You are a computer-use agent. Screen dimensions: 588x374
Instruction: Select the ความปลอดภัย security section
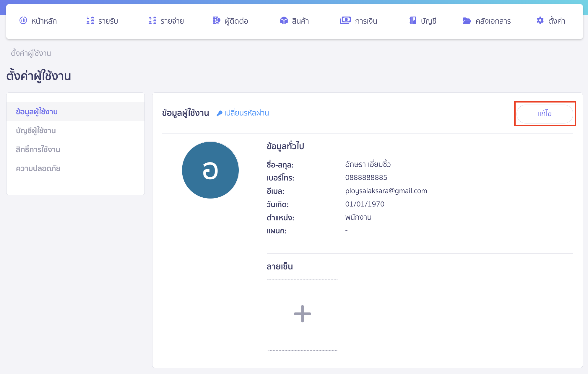[x=38, y=168]
